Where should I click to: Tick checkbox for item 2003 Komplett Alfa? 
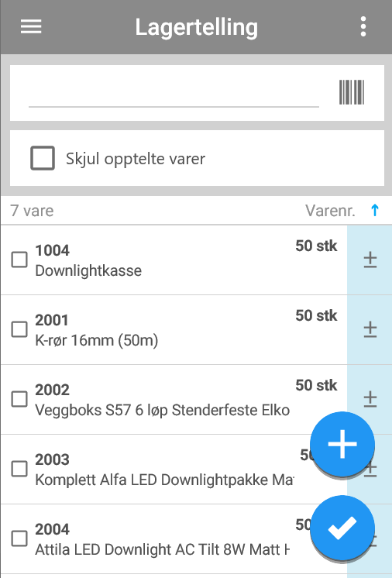pos(19,469)
